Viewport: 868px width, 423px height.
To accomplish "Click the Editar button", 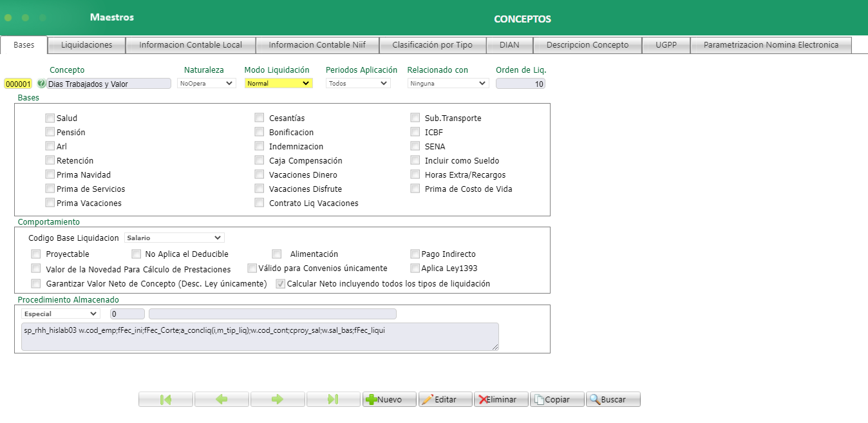I will [446, 399].
